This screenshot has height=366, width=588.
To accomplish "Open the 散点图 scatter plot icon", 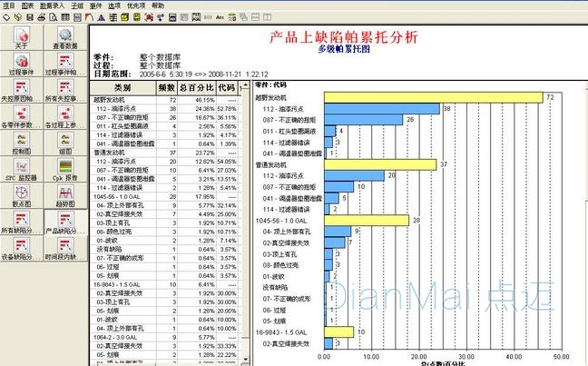I will pyautogui.click(x=22, y=195).
